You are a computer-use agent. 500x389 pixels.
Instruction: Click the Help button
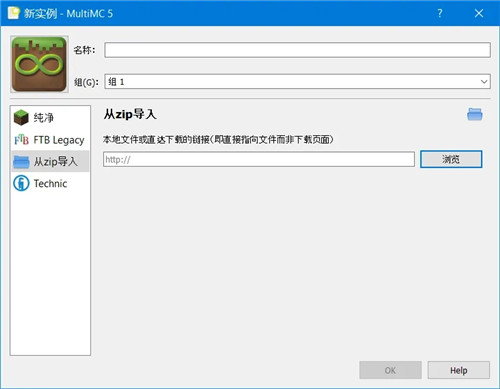[459, 370]
